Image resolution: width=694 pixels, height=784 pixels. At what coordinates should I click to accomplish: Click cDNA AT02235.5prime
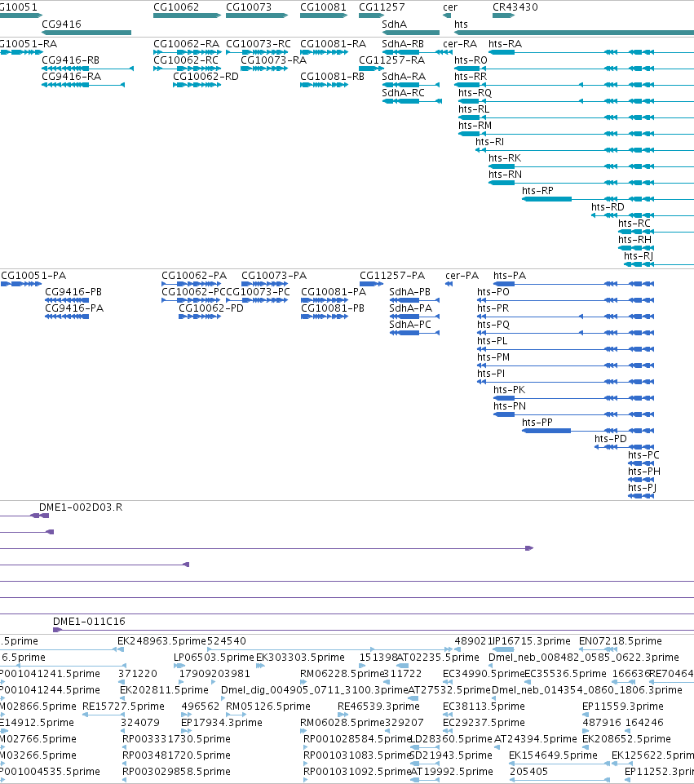(x=438, y=657)
